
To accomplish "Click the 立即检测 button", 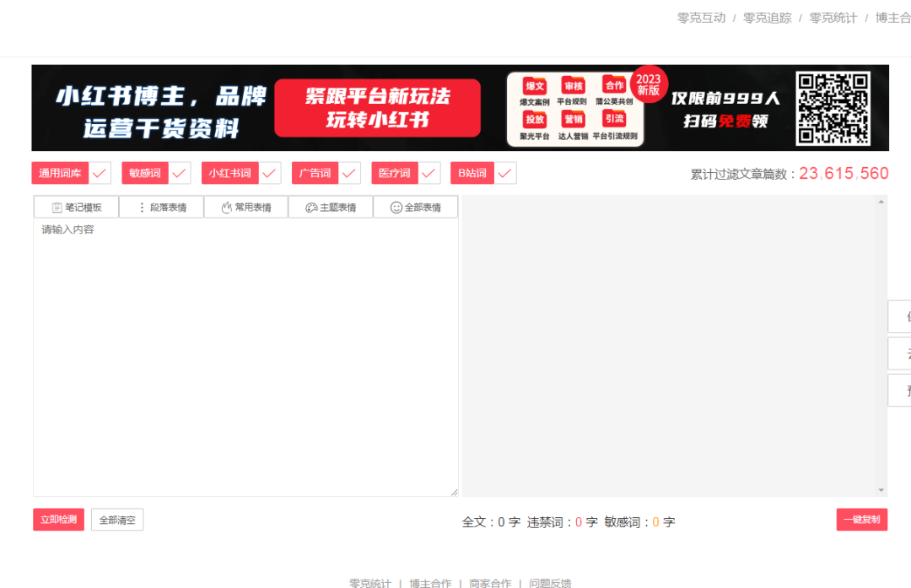I will click(59, 520).
